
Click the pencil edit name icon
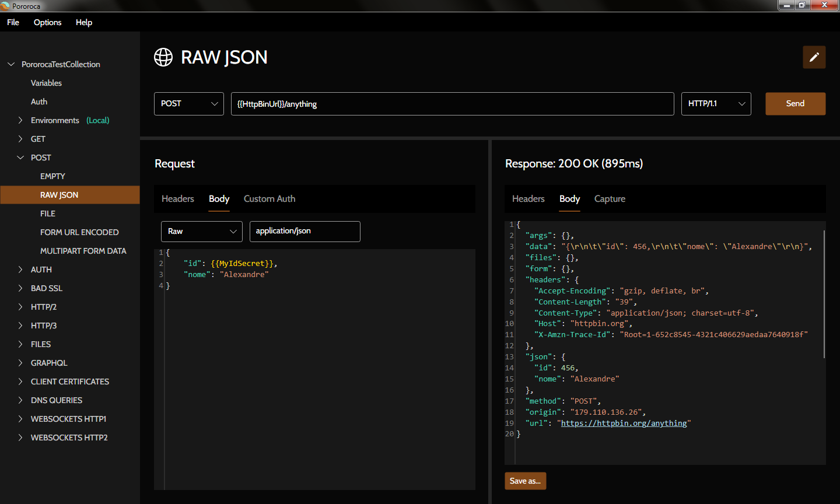(814, 57)
